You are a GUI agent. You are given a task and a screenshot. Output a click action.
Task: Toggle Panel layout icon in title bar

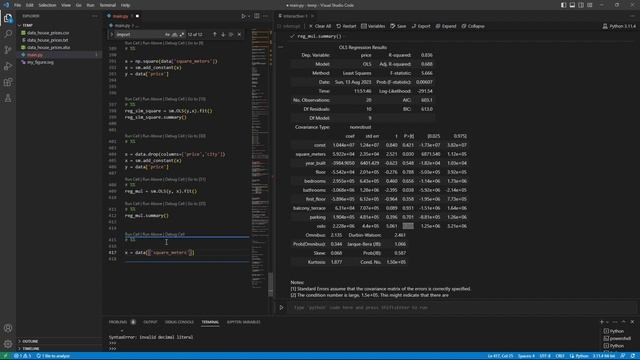pos(572,5)
